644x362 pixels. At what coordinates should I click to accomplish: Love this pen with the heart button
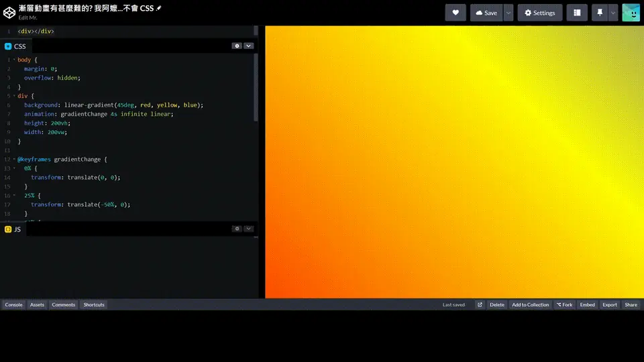(x=455, y=13)
